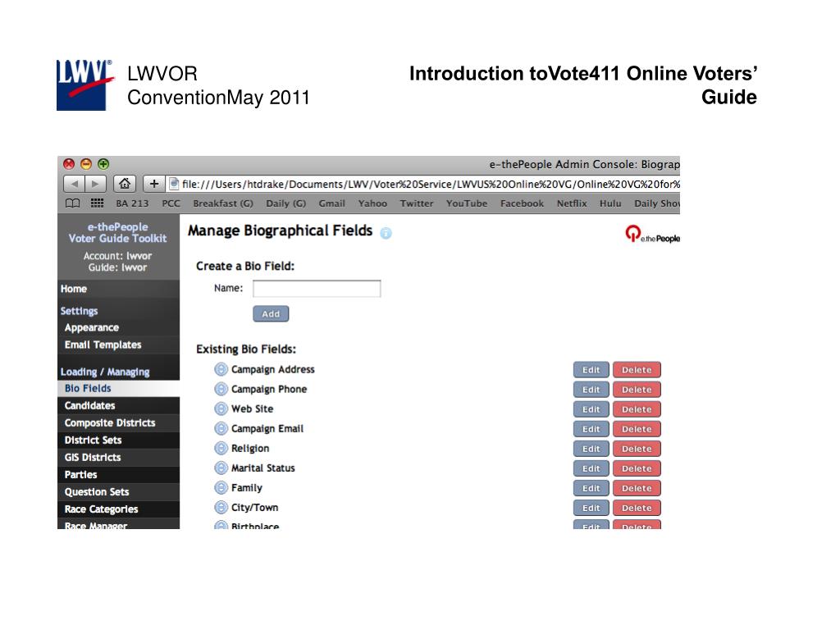This screenshot has width=840, height=630.
Task: Open Email Templates in sidebar
Action: (118, 345)
